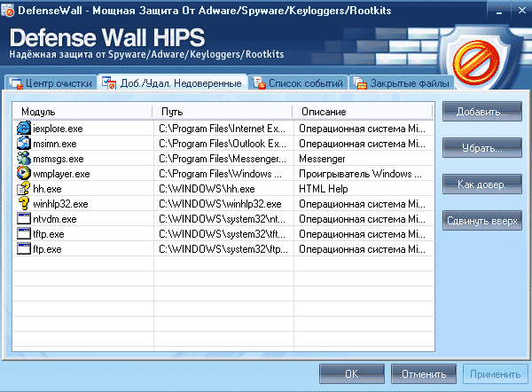This screenshot has height=392, width=532.
Task: Select the winhlp32.exe module name
Action: (x=60, y=204)
